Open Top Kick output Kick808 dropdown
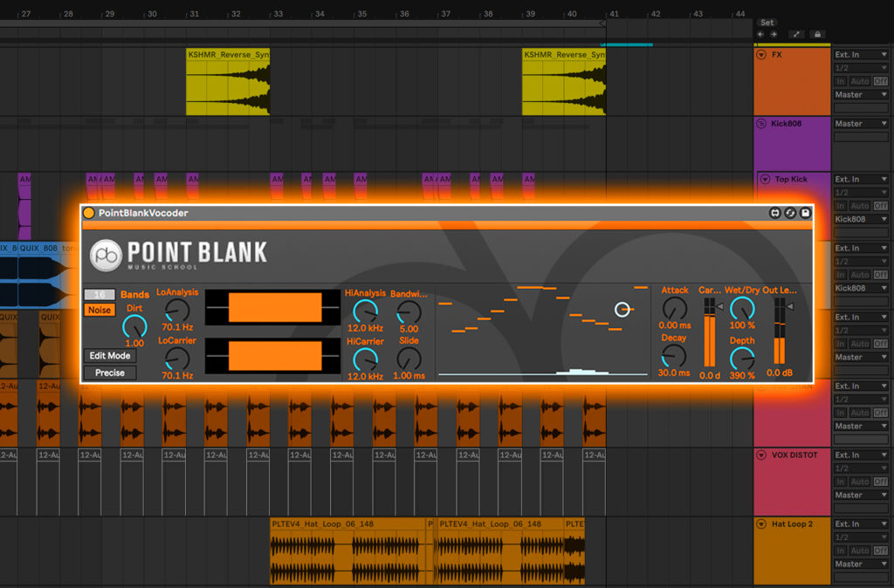 pyautogui.click(x=861, y=219)
